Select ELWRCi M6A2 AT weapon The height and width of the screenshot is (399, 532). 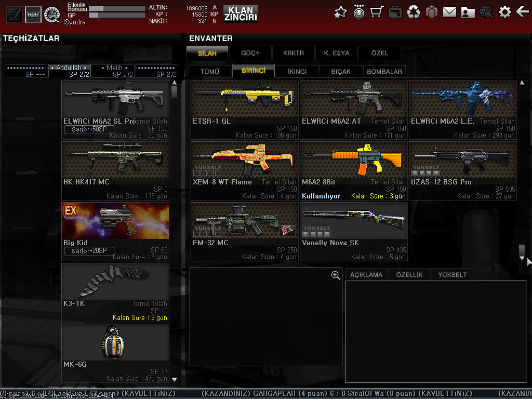[x=354, y=110]
